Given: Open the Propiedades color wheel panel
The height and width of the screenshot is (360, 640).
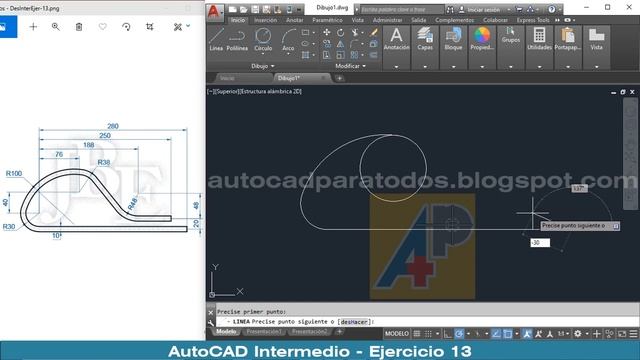Looking at the screenshot, I should click(x=482, y=39).
